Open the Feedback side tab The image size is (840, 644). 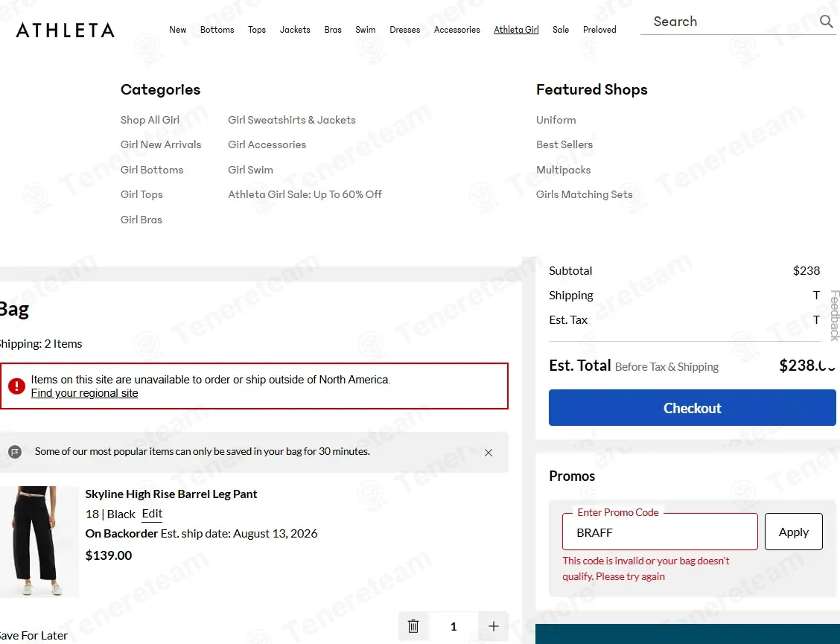[x=834, y=316]
